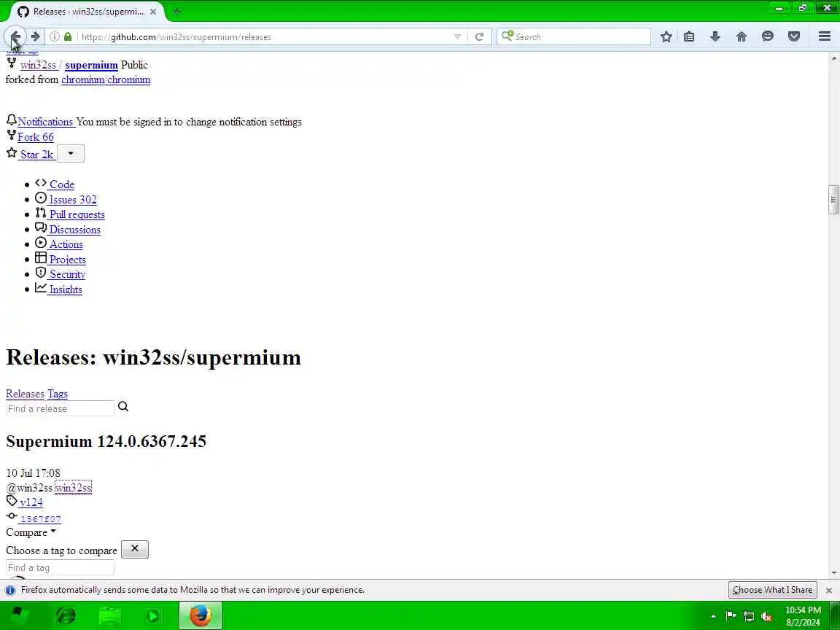Open the supermium repository link

tap(91, 65)
